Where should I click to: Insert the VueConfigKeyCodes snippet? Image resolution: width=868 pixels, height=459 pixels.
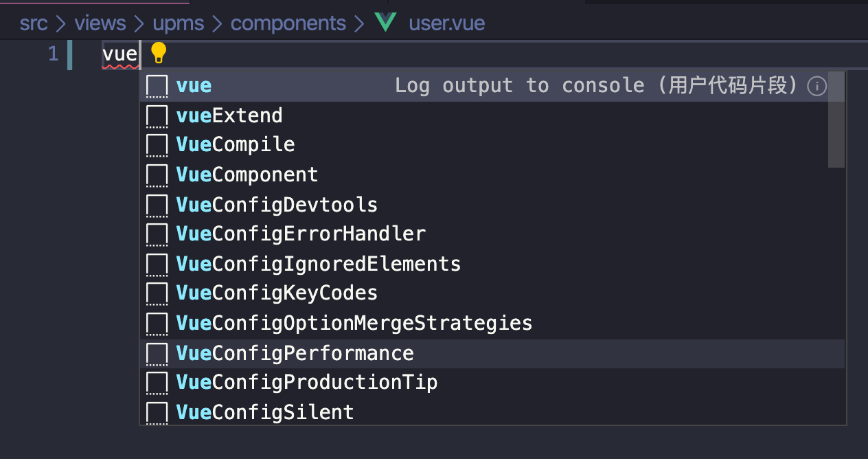point(277,293)
